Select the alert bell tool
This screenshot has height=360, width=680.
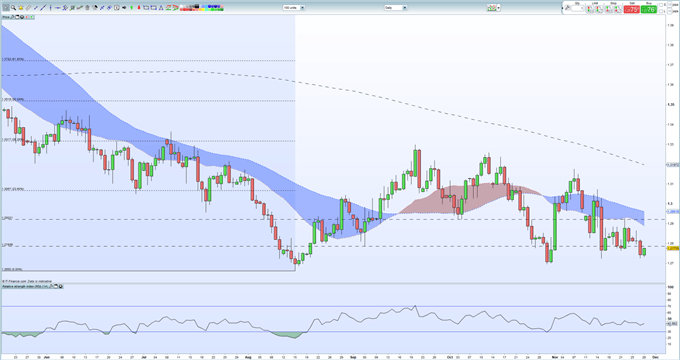click(21, 7)
